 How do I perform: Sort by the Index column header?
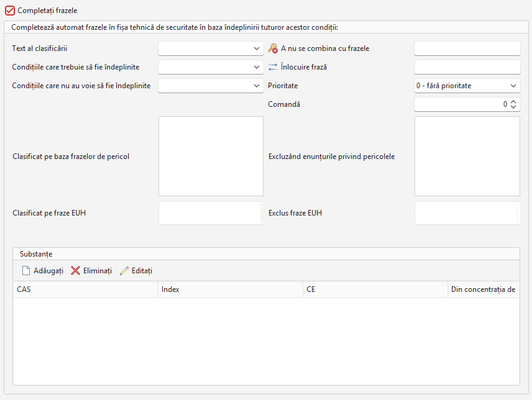click(x=231, y=289)
